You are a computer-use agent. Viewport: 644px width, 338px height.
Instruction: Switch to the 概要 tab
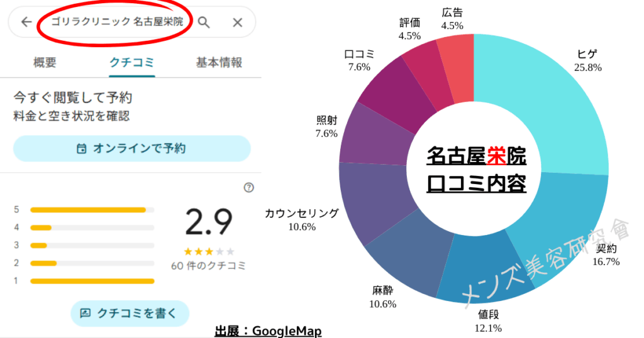pos(45,63)
